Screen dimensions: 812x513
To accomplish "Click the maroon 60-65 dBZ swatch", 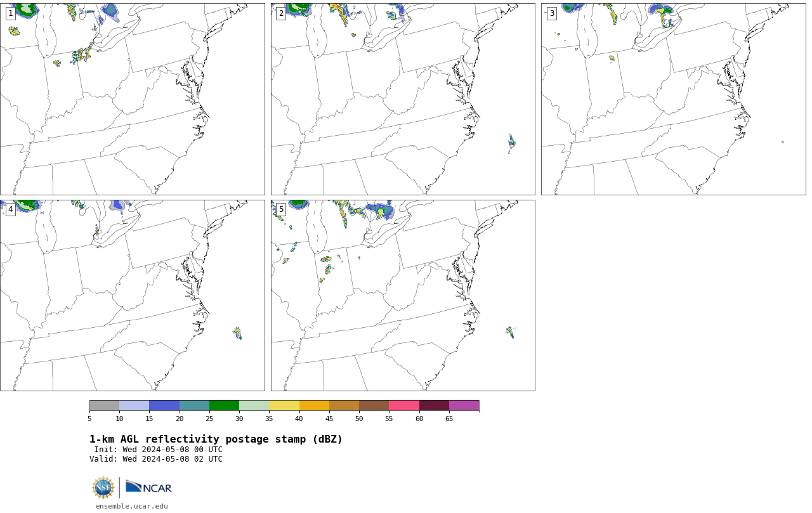I will [434, 406].
